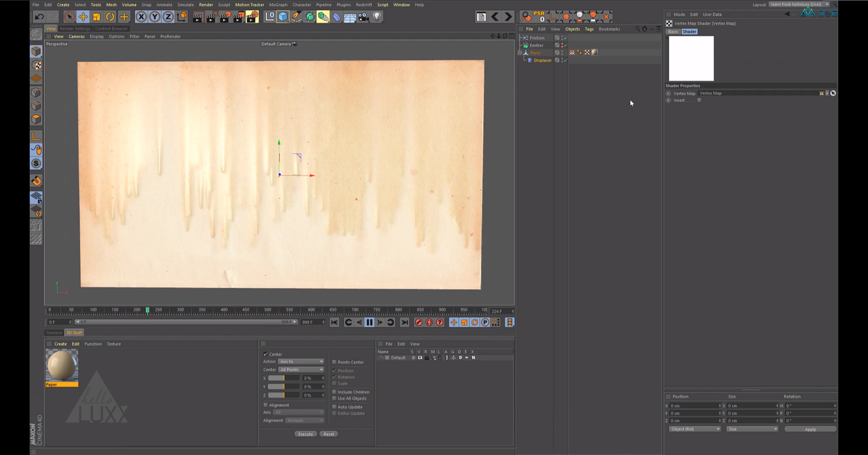Click the Coordinate System icon

[x=182, y=17]
